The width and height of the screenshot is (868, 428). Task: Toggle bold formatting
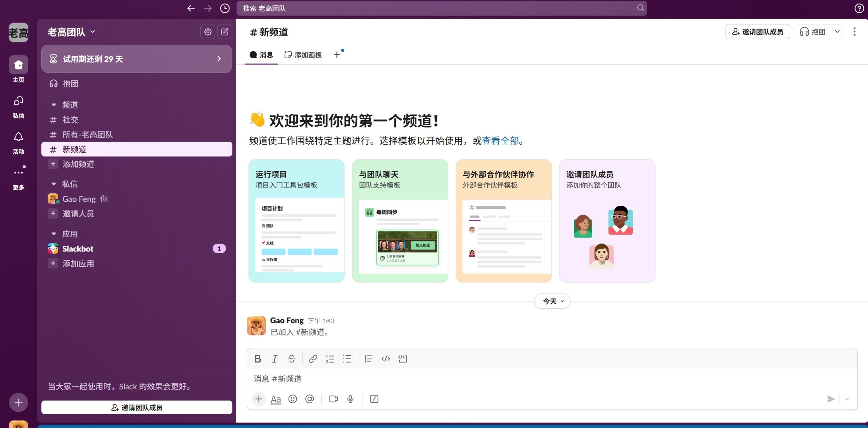pyautogui.click(x=258, y=359)
